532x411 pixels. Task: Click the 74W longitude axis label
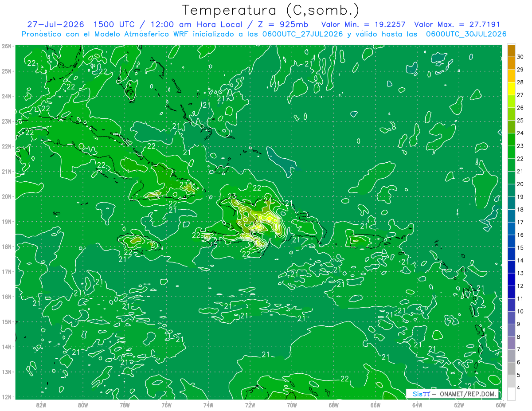coord(208,405)
